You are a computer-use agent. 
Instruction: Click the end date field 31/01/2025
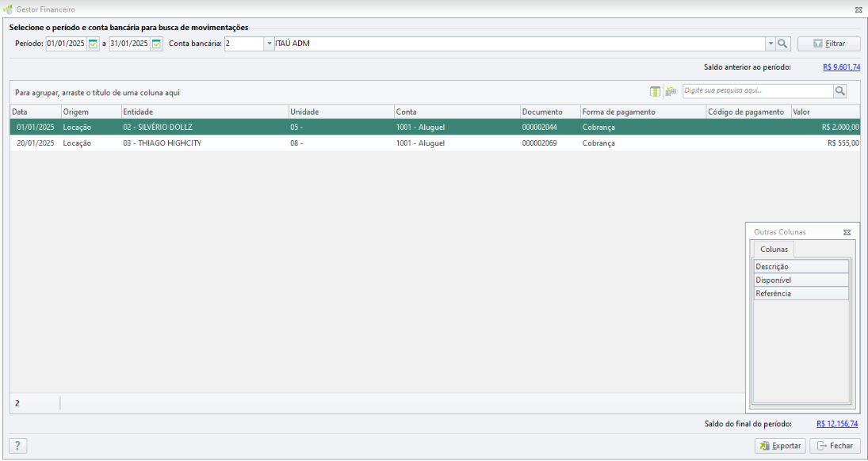click(x=129, y=44)
